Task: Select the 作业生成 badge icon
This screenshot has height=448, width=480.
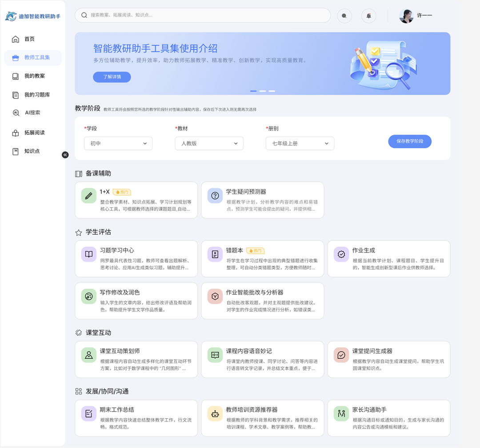Action: click(x=341, y=254)
